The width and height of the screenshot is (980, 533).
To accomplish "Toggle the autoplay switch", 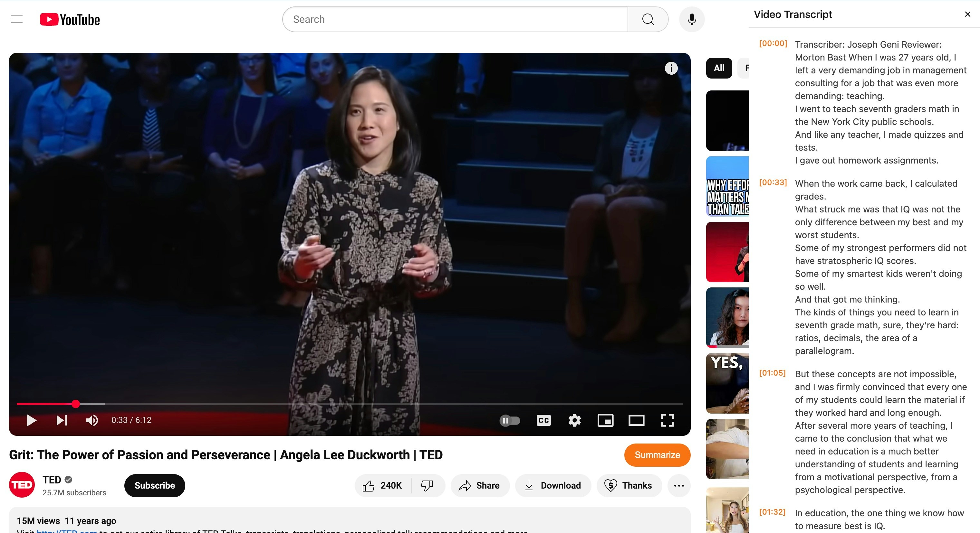I will point(509,420).
